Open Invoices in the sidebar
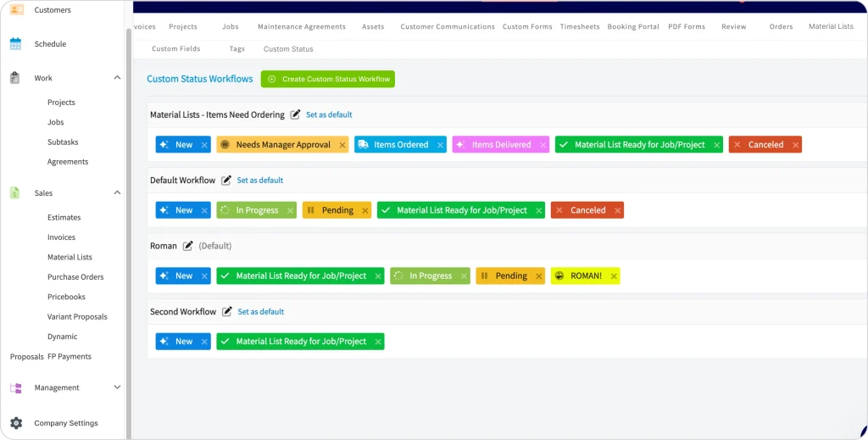This screenshot has height=440, width=868. 61,237
